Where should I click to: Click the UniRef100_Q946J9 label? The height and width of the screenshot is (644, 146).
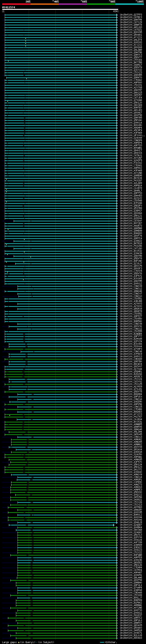[131, 522]
